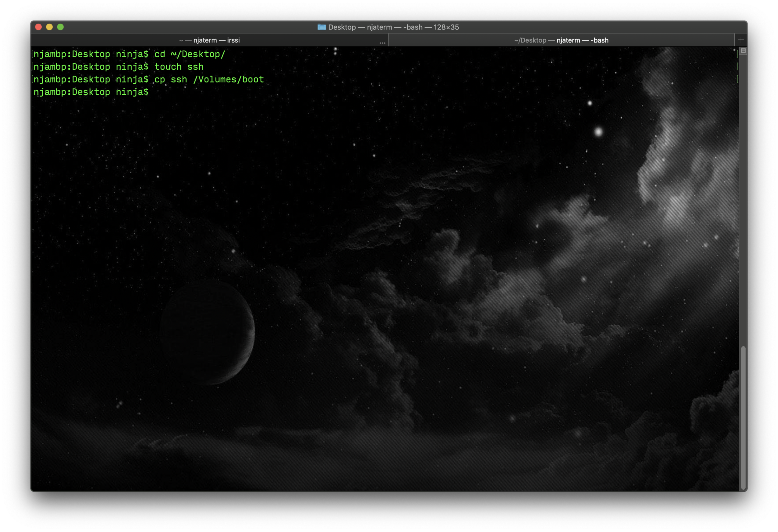
Task: Click the window title text 128×35
Action: click(446, 27)
